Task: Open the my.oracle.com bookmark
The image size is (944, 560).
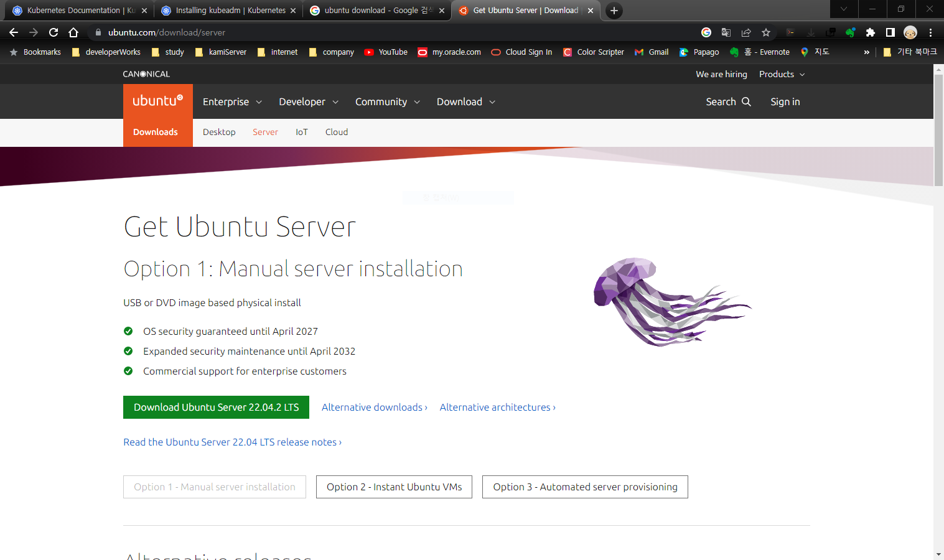Action: (x=449, y=52)
